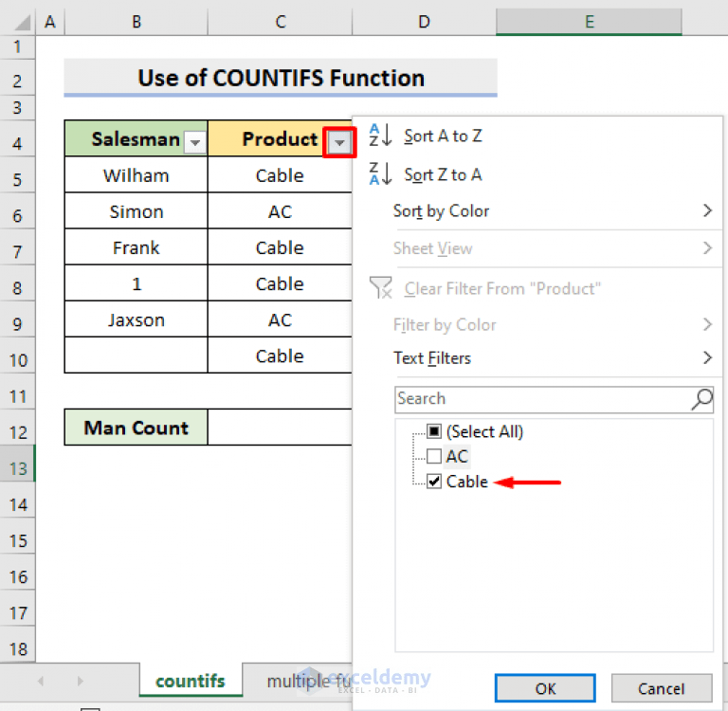Viewport: 728px width, 711px height.
Task: Click the Sort Z to A icon
Action: pos(380,174)
